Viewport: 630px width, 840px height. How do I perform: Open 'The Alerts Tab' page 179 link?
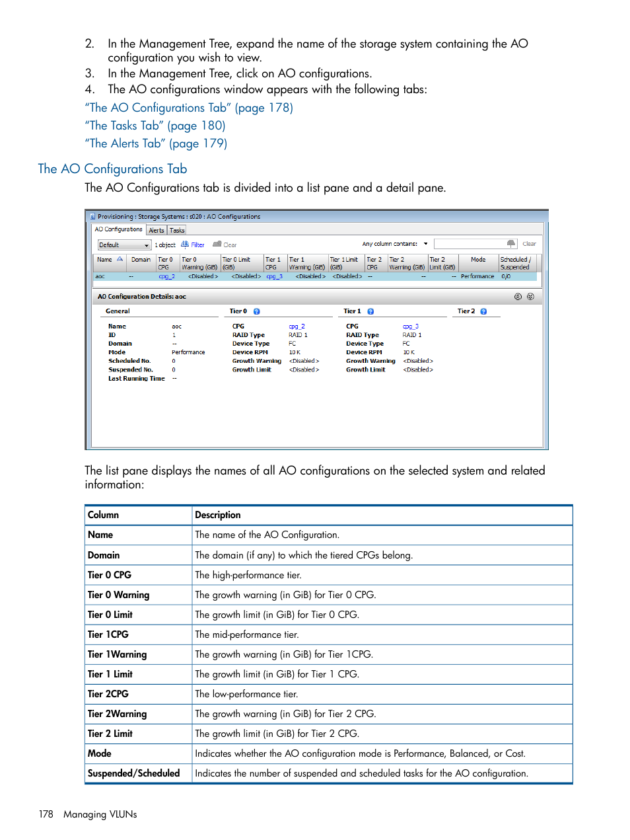pyautogui.click(x=156, y=143)
